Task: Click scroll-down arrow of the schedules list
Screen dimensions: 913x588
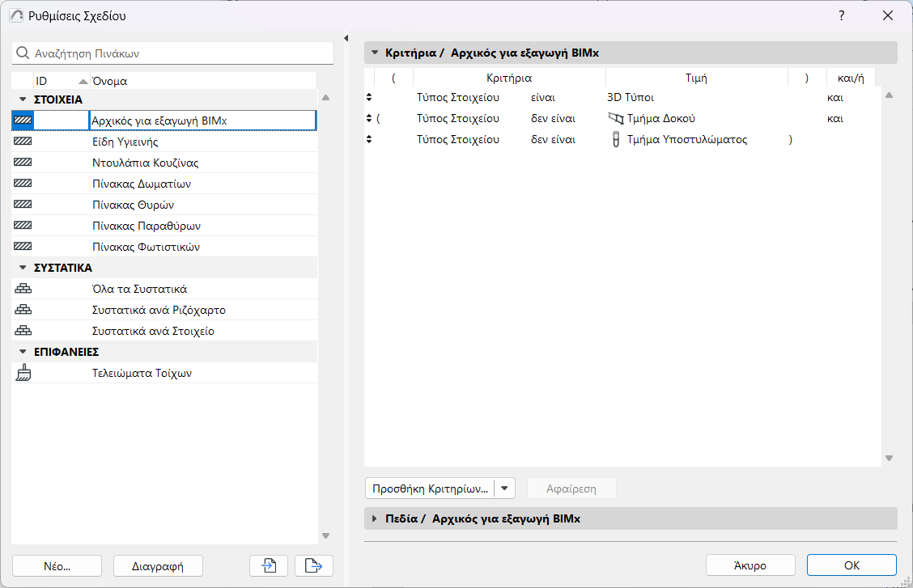Action: point(326,535)
